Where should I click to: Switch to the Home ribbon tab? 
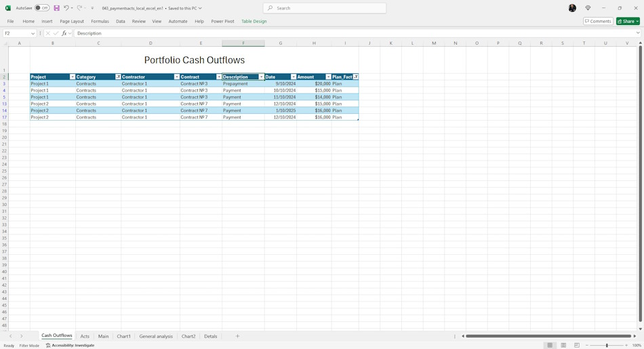[28, 21]
